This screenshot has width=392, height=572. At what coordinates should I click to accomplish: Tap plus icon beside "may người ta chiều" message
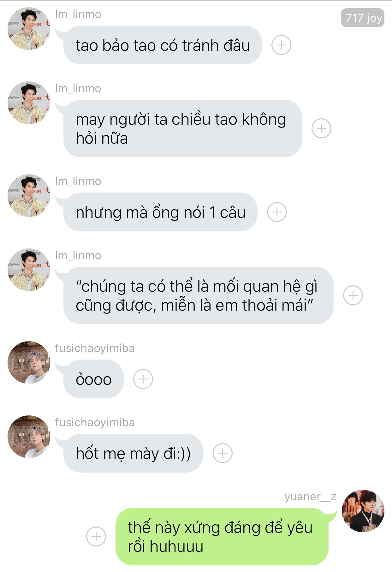coord(321,128)
